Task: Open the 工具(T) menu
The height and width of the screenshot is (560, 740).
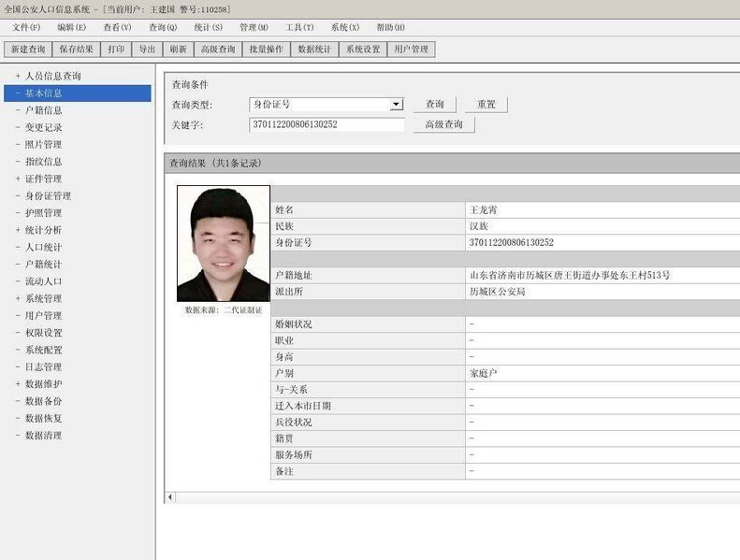Action: [299, 27]
